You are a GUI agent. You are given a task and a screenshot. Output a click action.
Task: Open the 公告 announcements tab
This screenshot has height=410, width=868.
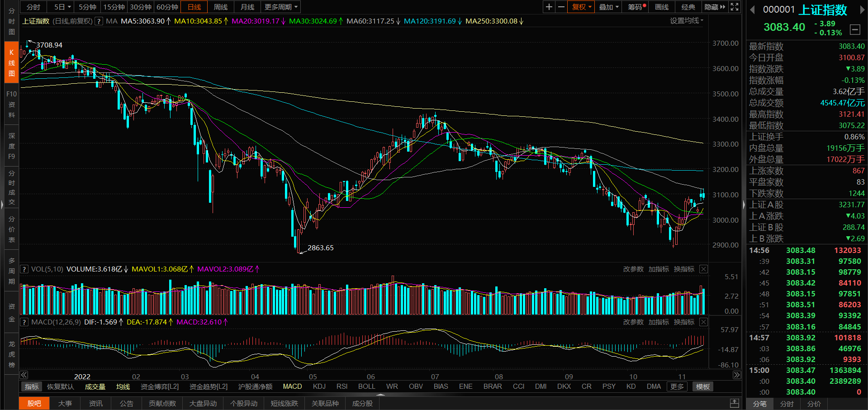pos(126,403)
